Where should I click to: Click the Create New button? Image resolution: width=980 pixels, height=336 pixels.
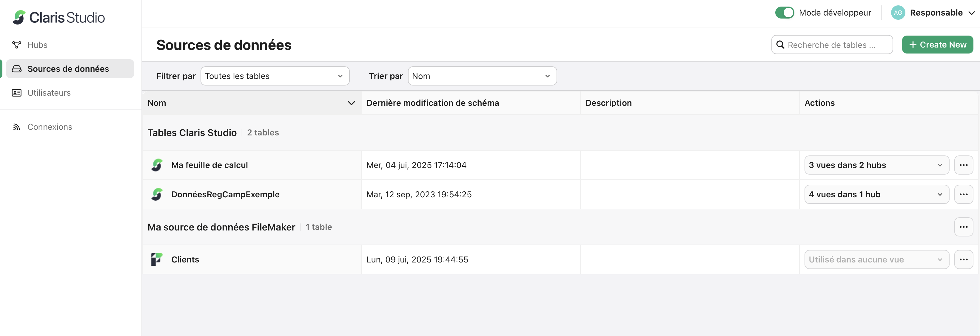coord(937,45)
